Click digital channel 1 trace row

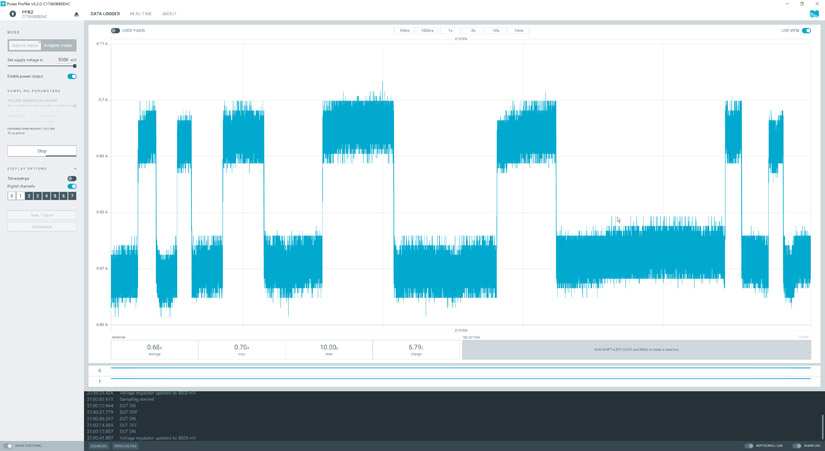[x=460, y=379]
